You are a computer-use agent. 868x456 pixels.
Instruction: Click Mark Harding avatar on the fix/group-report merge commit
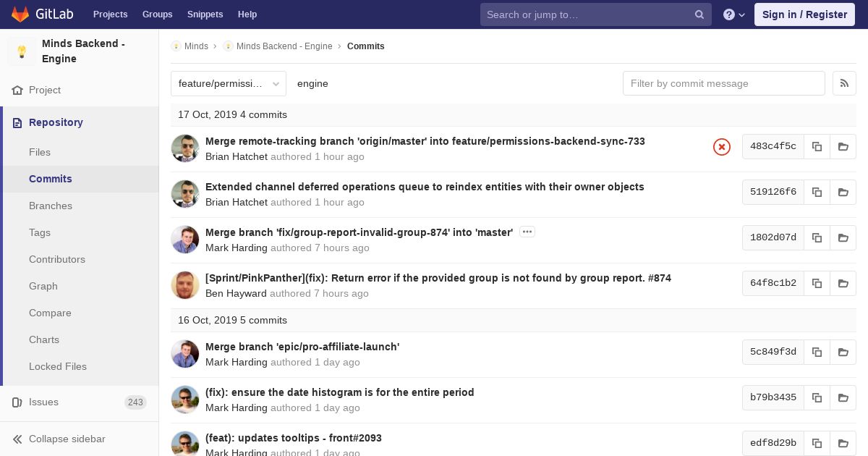coord(185,240)
